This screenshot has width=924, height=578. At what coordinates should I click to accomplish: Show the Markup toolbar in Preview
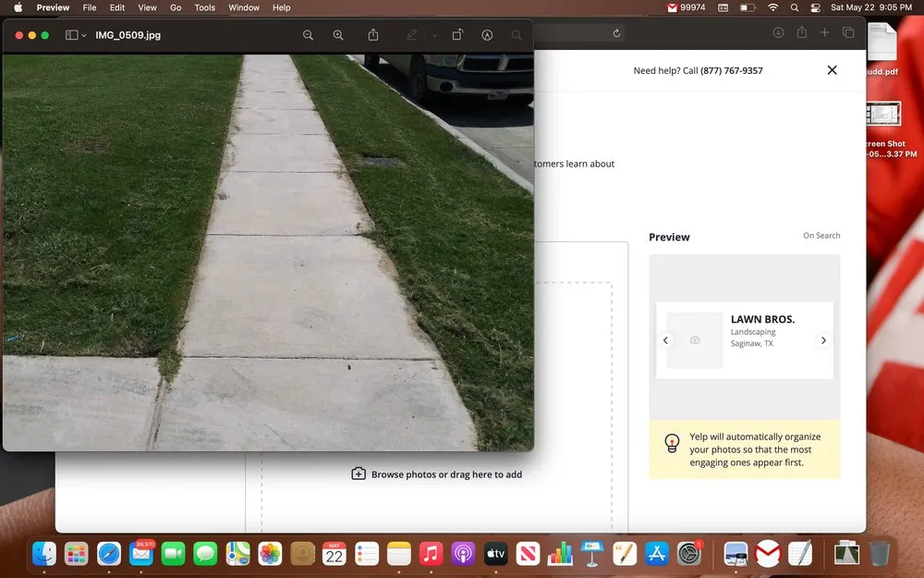point(487,35)
